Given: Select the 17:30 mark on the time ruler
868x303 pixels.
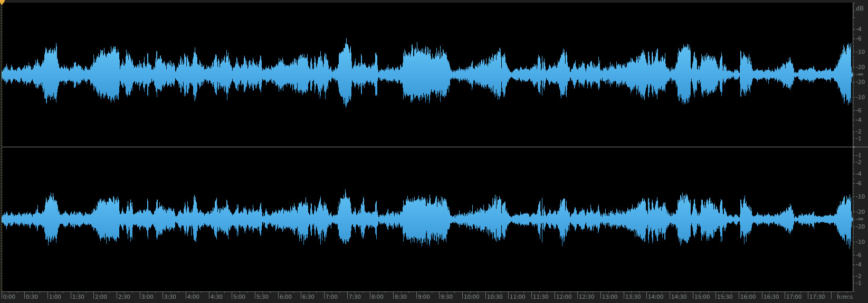Looking at the screenshot, I should click(x=816, y=297).
